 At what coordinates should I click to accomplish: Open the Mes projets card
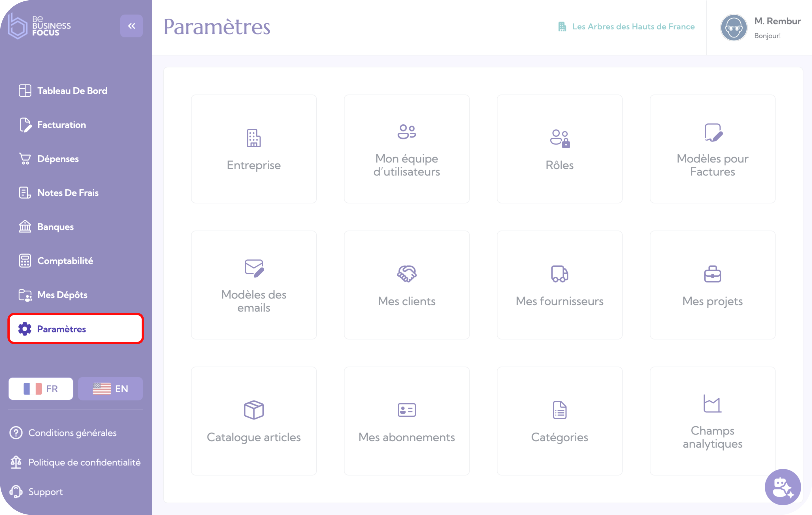(x=713, y=285)
